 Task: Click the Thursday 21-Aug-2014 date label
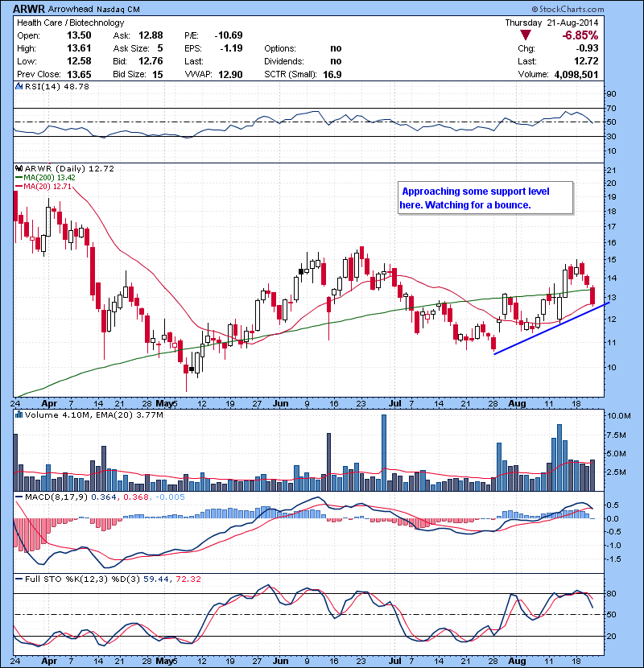click(551, 23)
